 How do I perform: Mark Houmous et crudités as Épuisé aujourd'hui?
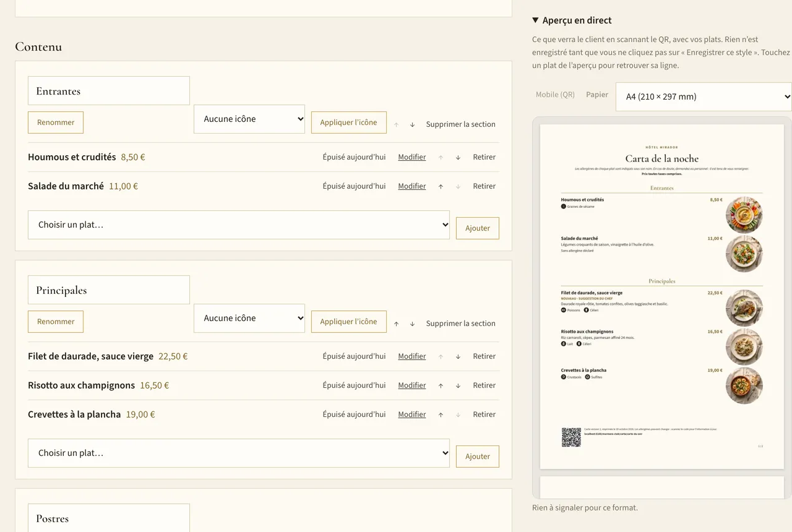(x=354, y=157)
